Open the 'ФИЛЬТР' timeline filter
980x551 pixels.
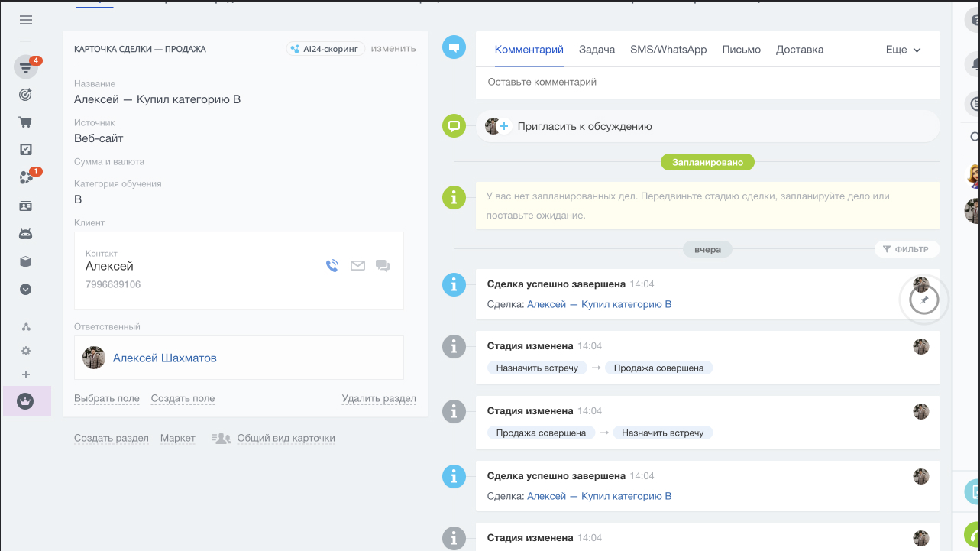[x=906, y=249]
